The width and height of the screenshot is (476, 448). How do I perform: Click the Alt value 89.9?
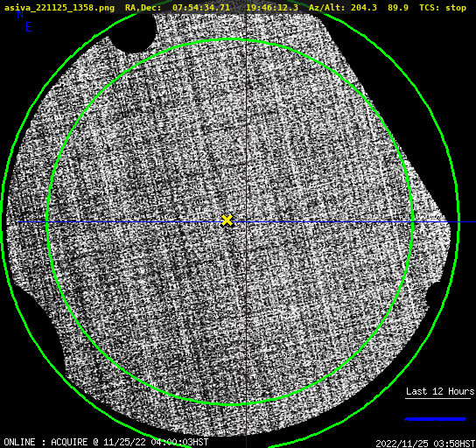coord(398,8)
